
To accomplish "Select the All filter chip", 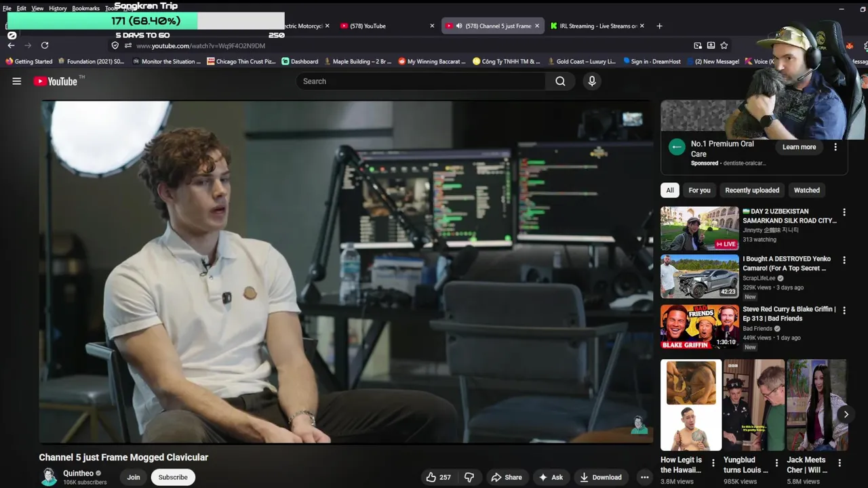I will 670,190.
